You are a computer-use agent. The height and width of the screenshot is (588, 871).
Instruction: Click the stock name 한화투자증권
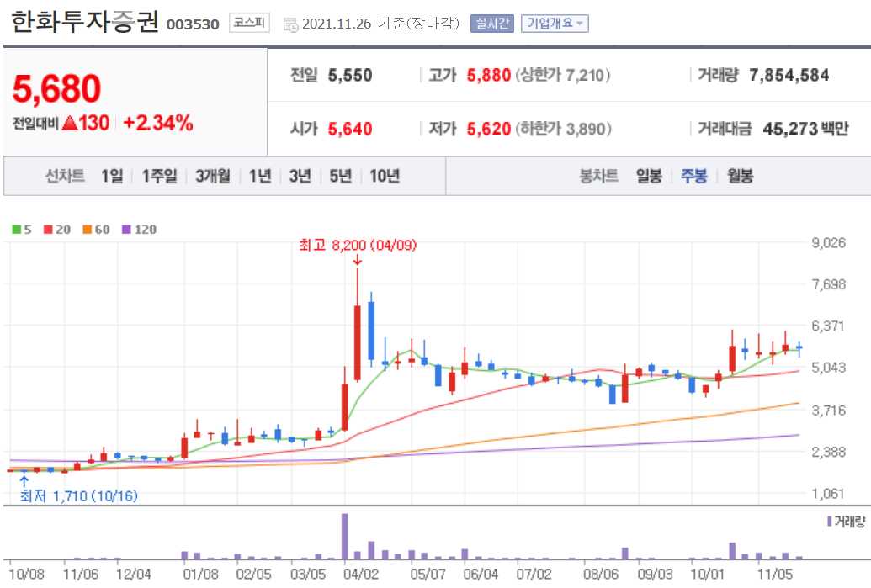point(85,22)
